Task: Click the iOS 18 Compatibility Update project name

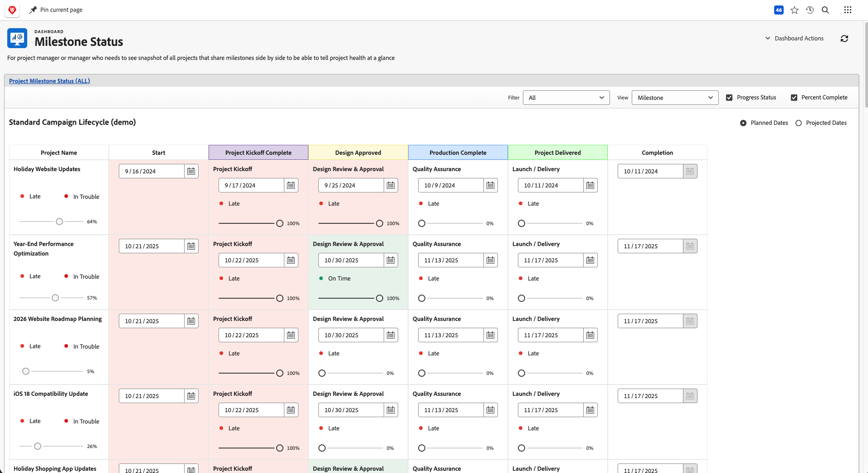Action: coord(51,394)
